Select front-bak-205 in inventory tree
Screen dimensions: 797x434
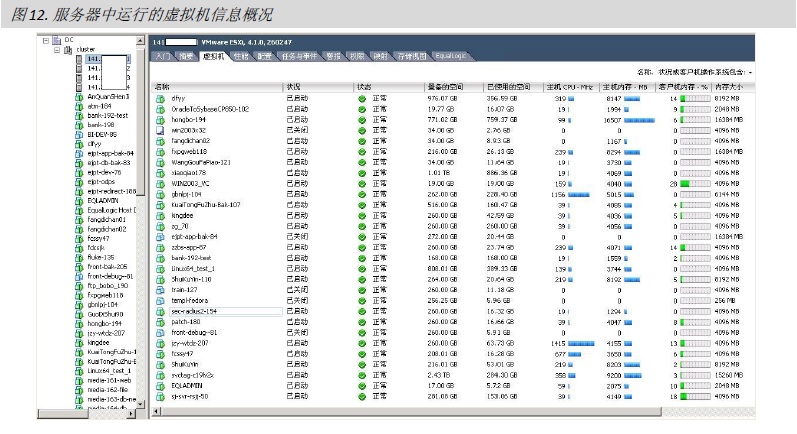click(x=107, y=267)
